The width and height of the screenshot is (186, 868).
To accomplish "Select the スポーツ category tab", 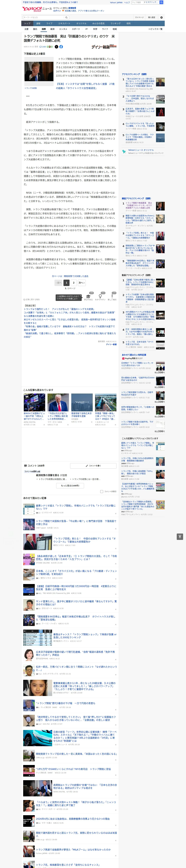I will click(76, 29).
